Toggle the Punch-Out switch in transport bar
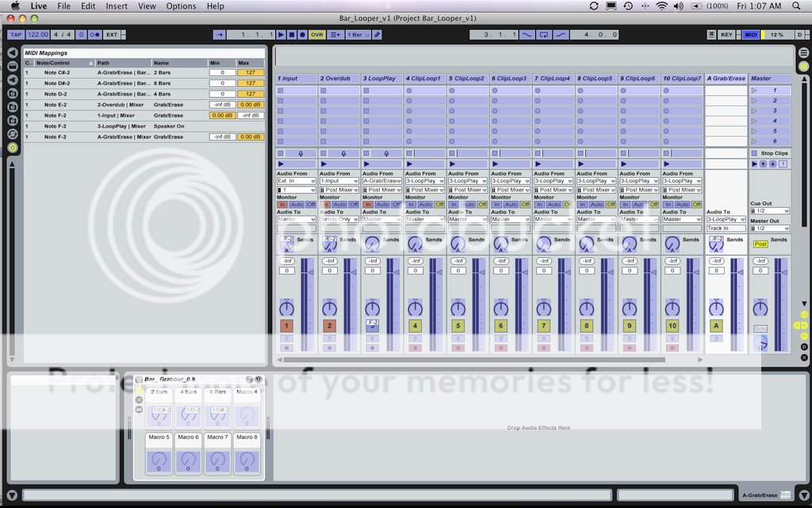The height and width of the screenshot is (508, 812). 561,35
